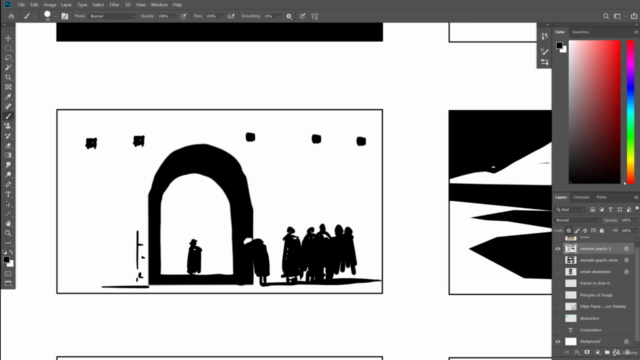Toggle lock all for layer
The width and height of the screenshot is (640, 360).
602,231
